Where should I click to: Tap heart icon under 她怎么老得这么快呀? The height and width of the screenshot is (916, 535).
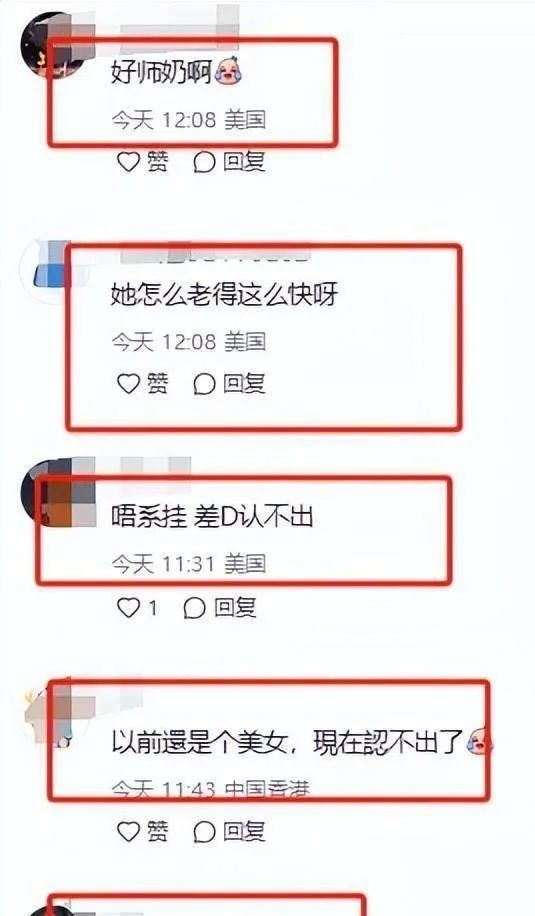click(128, 384)
